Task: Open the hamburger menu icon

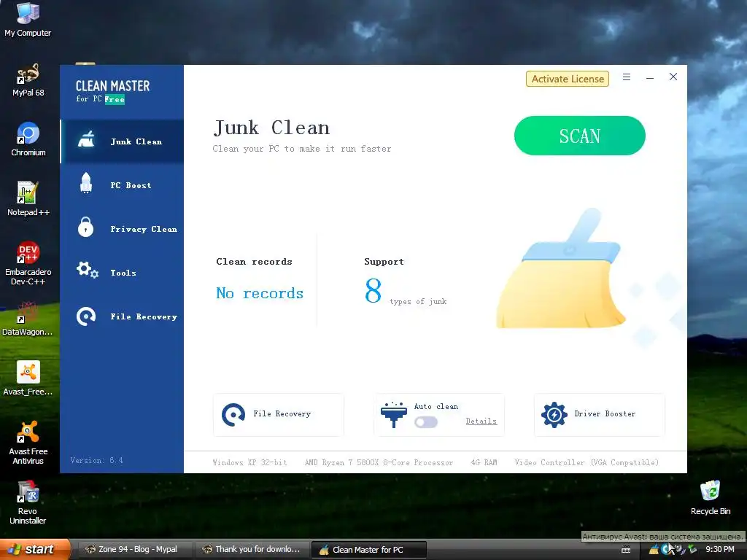Action: point(627,77)
